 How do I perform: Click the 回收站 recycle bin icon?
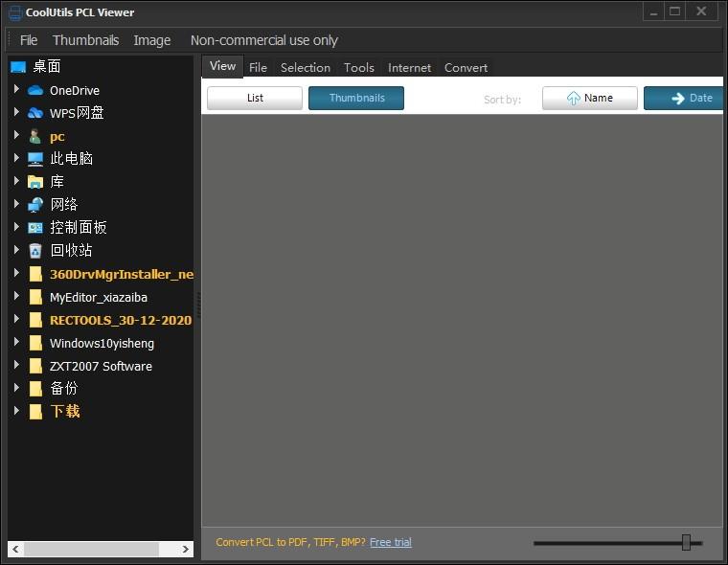(35, 251)
